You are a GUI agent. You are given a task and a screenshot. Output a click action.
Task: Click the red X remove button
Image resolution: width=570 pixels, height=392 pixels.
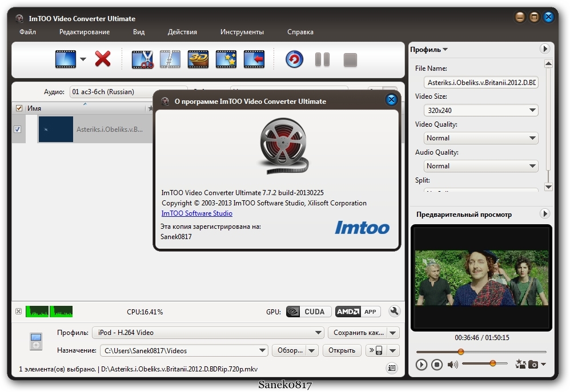(x=103, y=59)
